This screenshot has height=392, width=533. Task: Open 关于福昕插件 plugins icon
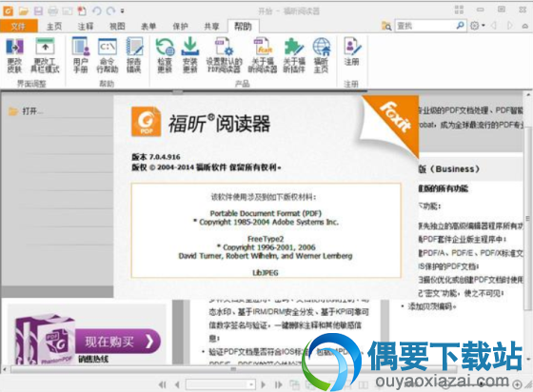click(294, 55)
